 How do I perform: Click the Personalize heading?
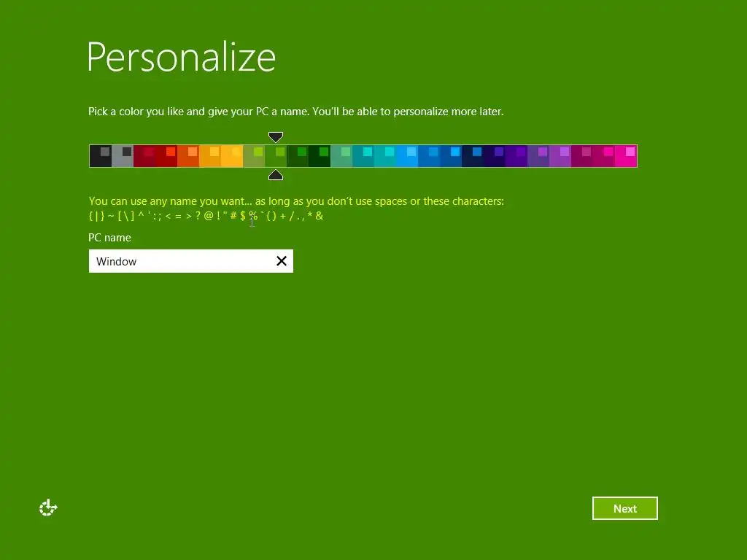[182, 58]
